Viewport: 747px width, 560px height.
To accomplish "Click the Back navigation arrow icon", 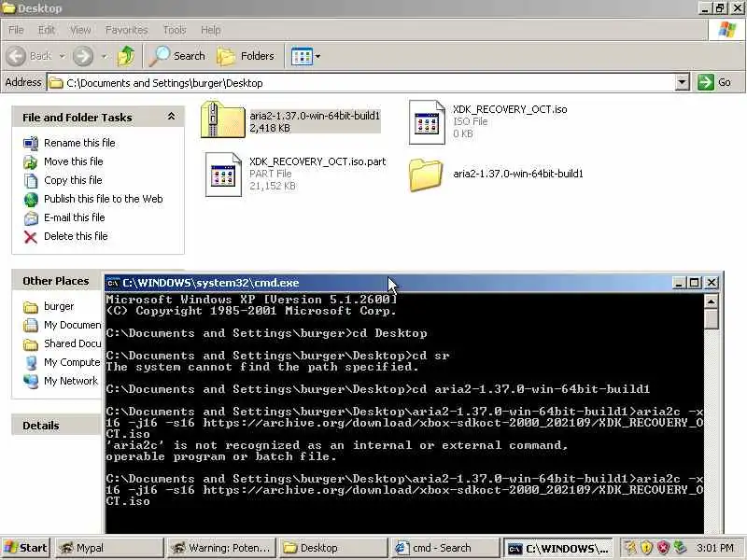I will [16, 56].
